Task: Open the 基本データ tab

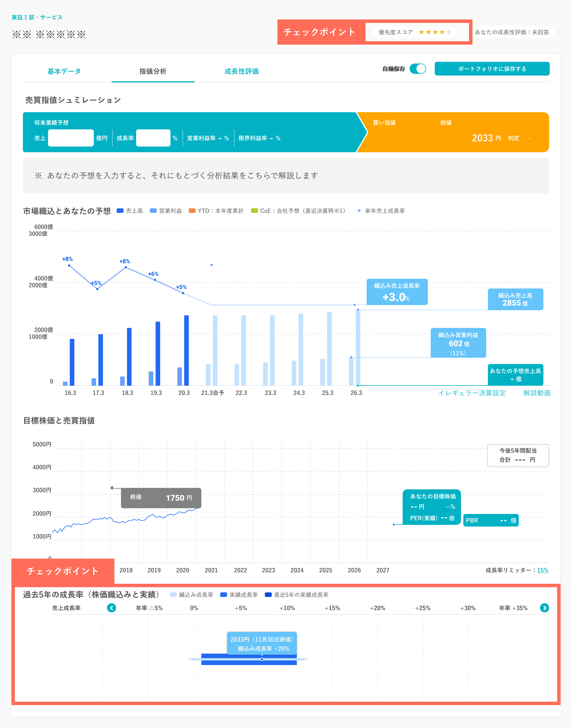Action: 64,71
